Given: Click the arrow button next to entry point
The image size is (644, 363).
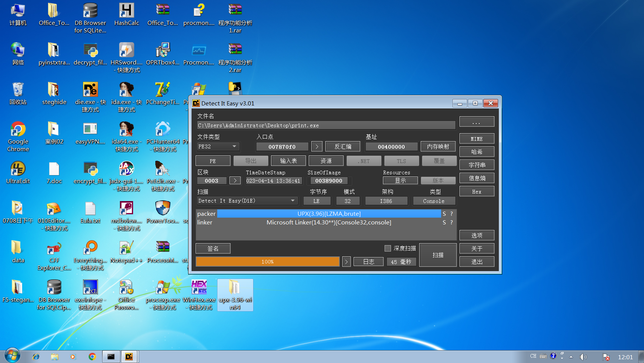Looking at the screenshot, I should 317,146.
